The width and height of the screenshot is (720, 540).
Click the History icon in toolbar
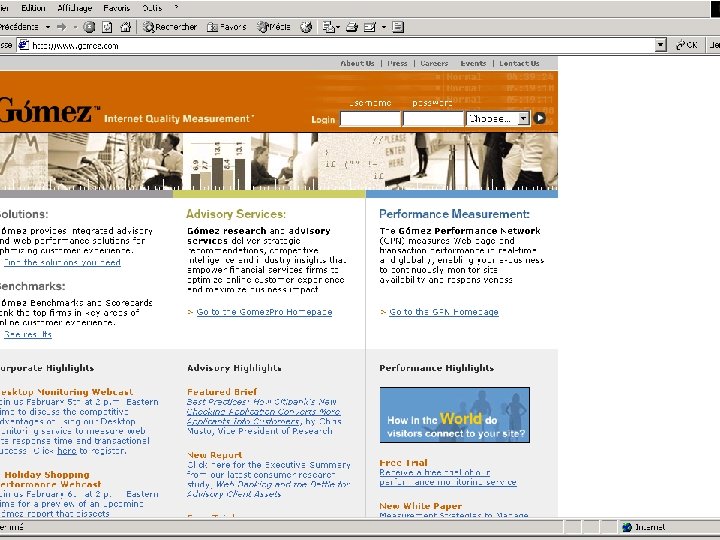pos(306,27)
